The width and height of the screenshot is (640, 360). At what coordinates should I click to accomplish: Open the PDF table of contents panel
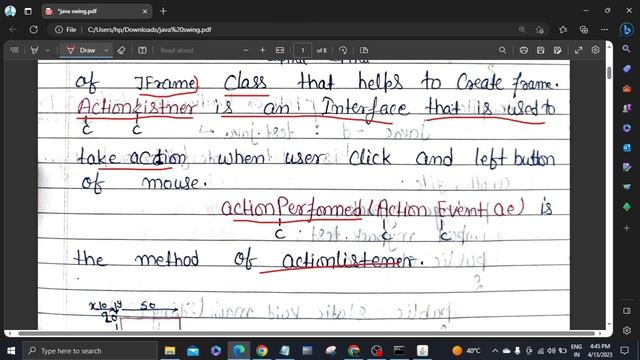click(x=15, y=50)
